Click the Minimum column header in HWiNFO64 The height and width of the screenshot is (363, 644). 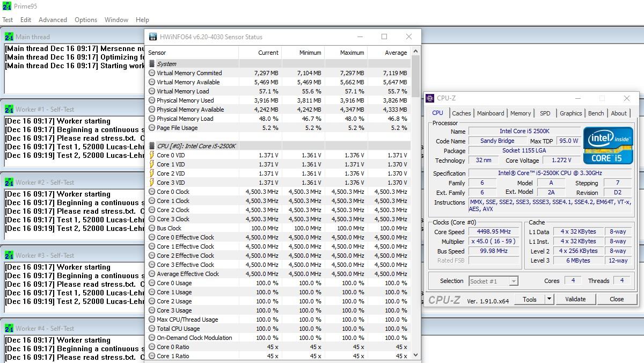tap(303, 53)
